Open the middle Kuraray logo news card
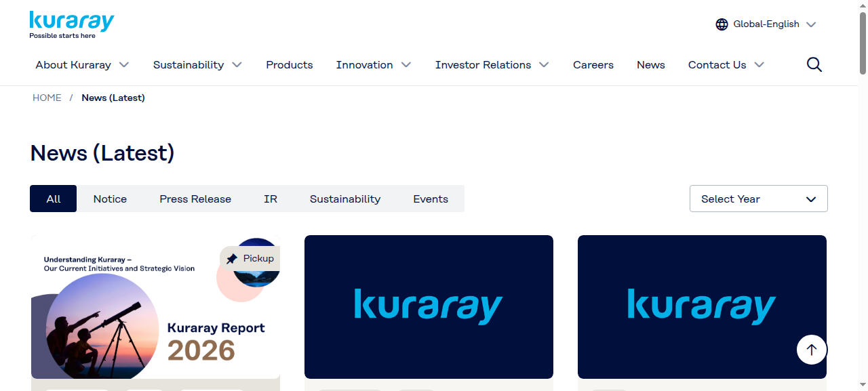 429,307
